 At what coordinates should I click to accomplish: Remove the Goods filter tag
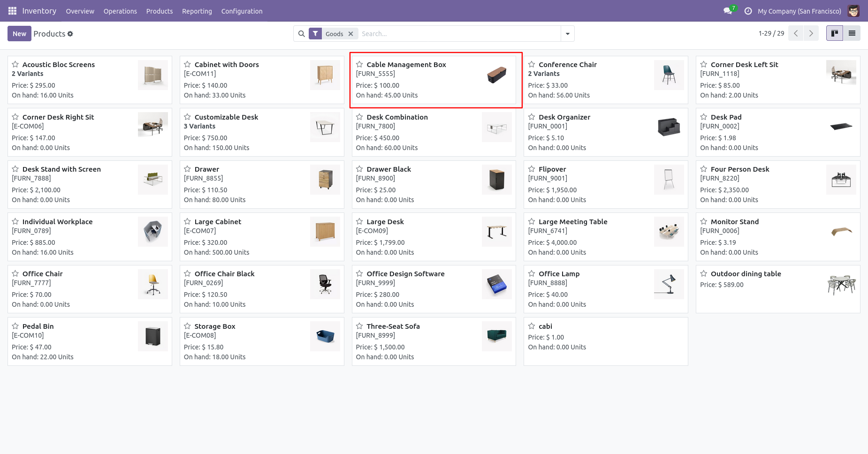pos(350,34)
